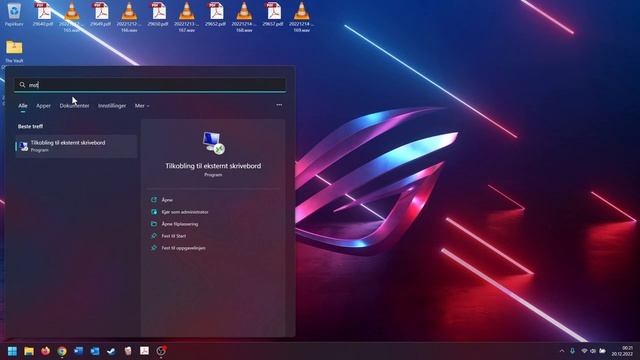Image resolution: width=640 pixels, height=360 pixels.
Task: Open 29650.pdf on the desktop
Action: coord(158,14)
